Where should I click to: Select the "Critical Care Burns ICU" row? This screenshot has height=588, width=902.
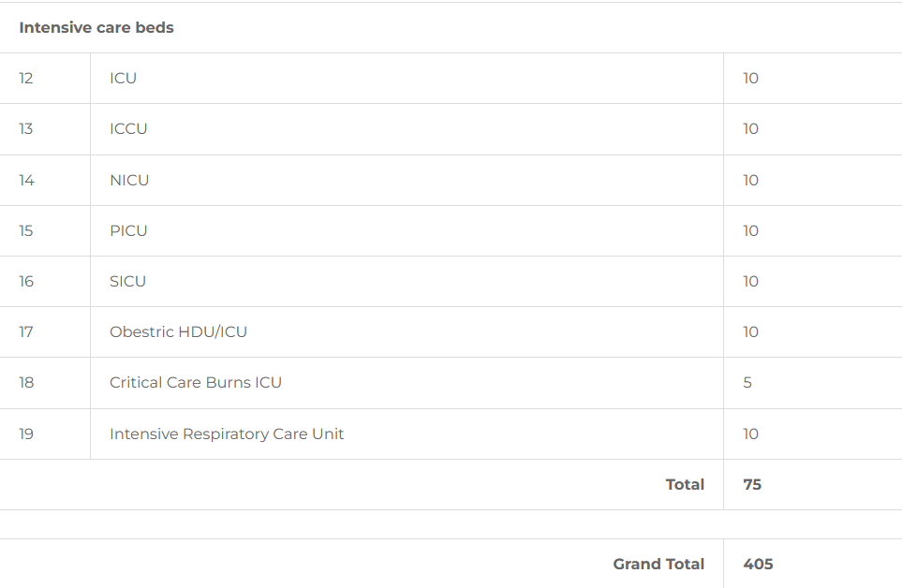195,382
